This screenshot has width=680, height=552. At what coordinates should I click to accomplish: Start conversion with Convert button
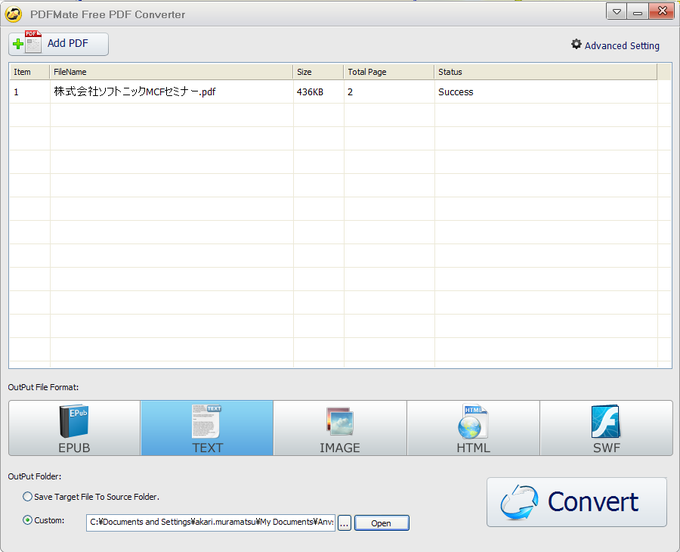[576, 502]
